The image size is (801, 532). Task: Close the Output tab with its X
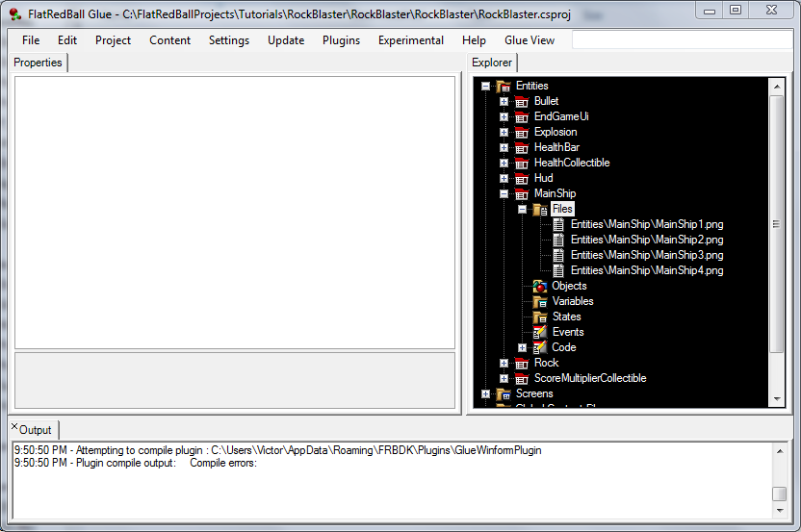pos(14,426)
